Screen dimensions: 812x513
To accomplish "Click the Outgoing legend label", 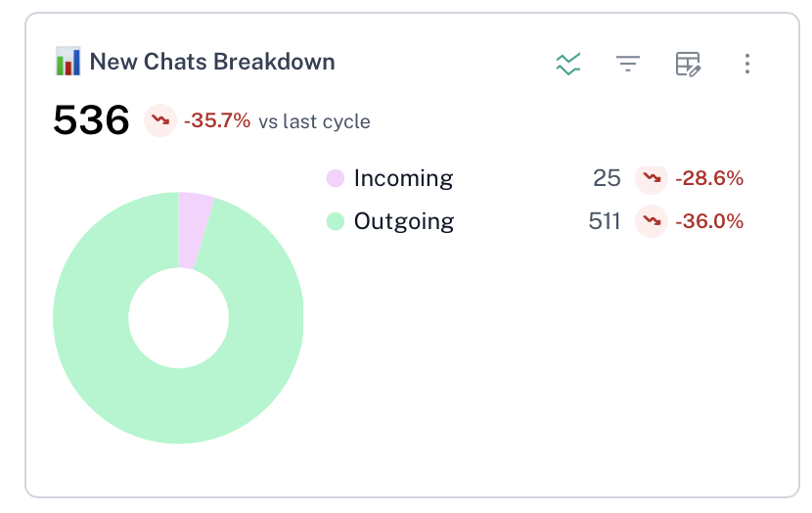I will pos(404,221).
